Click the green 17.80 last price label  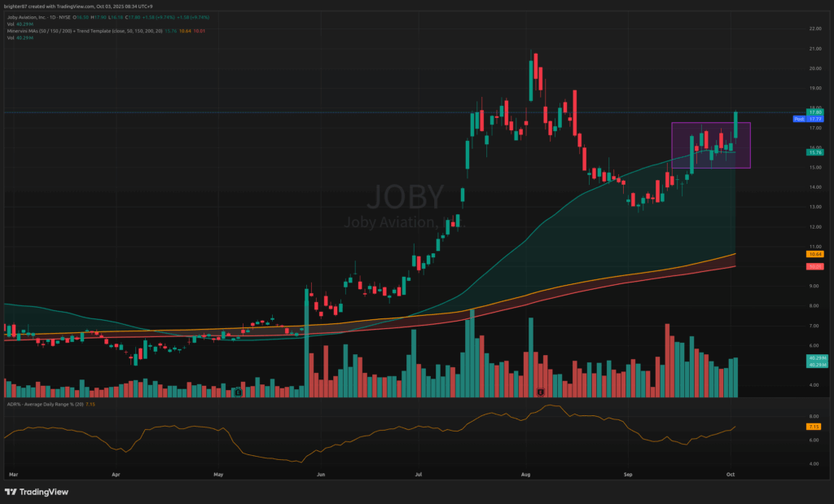[x=813, y=112]
